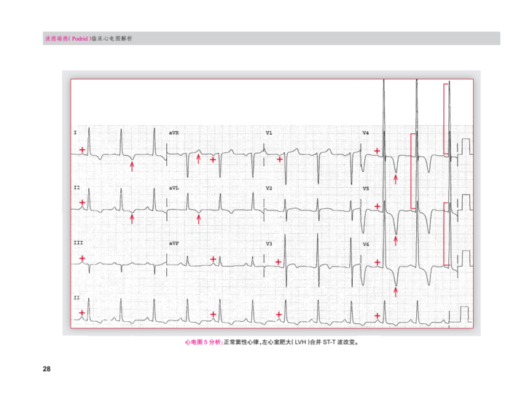Select the V6 lead label

pos(366,244)
